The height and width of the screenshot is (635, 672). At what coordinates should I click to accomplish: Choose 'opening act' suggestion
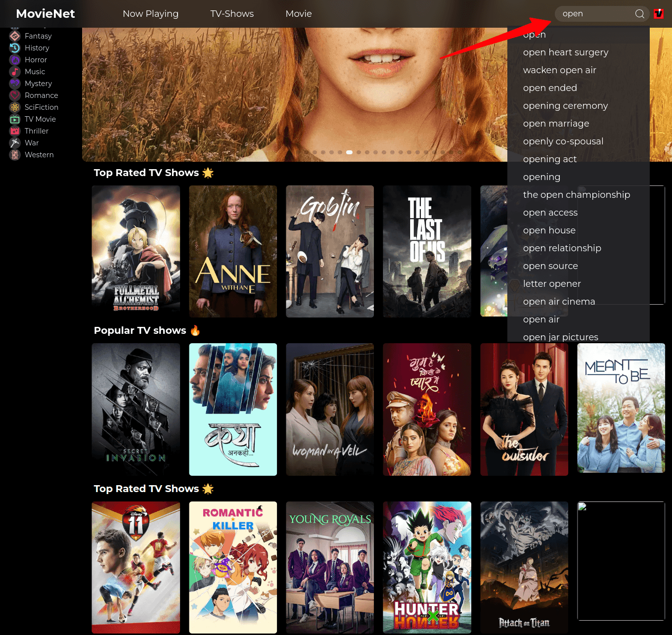(x=579, y=159)
